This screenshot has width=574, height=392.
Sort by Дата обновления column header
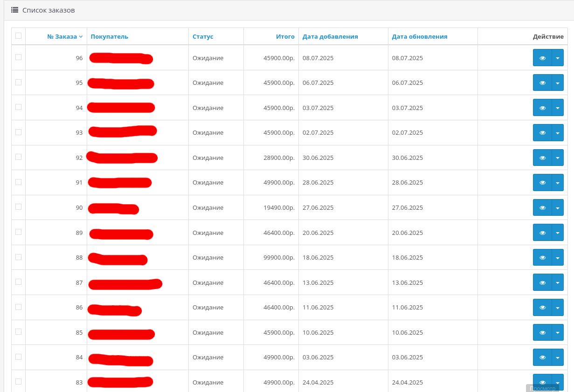420,36
